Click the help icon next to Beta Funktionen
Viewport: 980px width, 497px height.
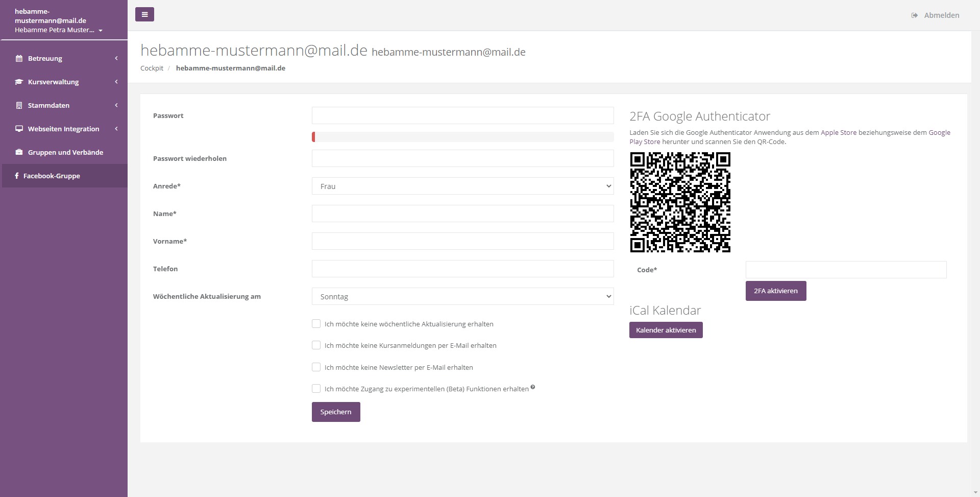[532, 387]
